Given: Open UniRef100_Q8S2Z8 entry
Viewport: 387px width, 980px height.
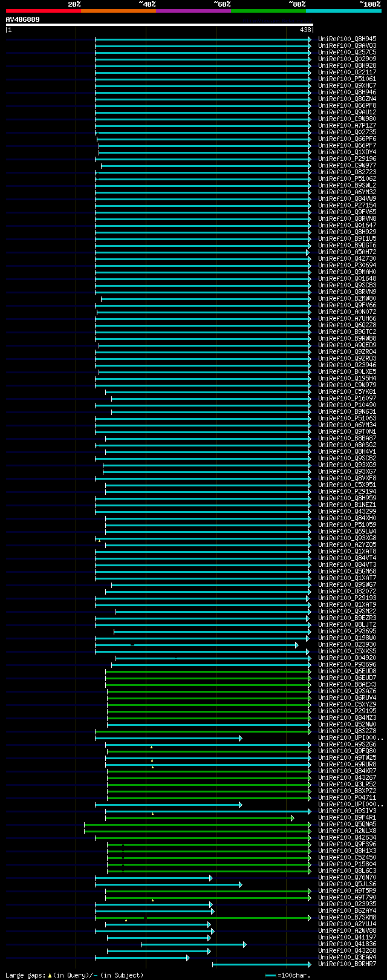Looking at the screenshot, I should point(347,731).
